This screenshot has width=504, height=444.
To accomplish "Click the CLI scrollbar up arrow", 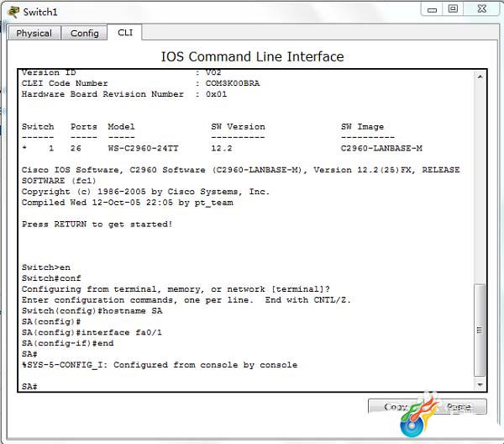I will click(480, 77).
